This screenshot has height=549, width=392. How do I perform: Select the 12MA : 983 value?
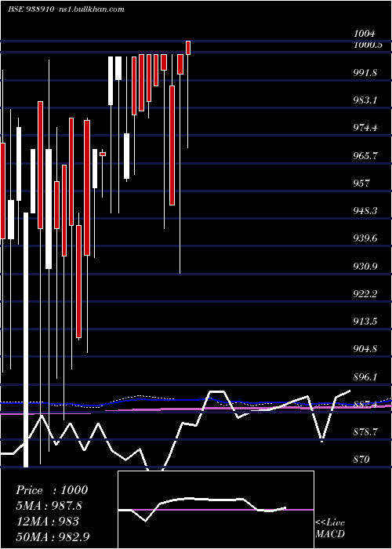(47, 522)
